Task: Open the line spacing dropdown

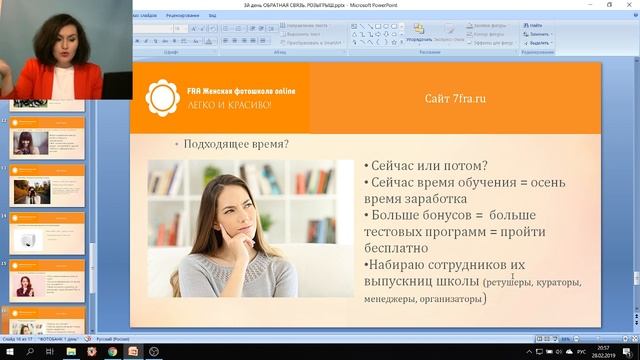Action: click(271, 29)
